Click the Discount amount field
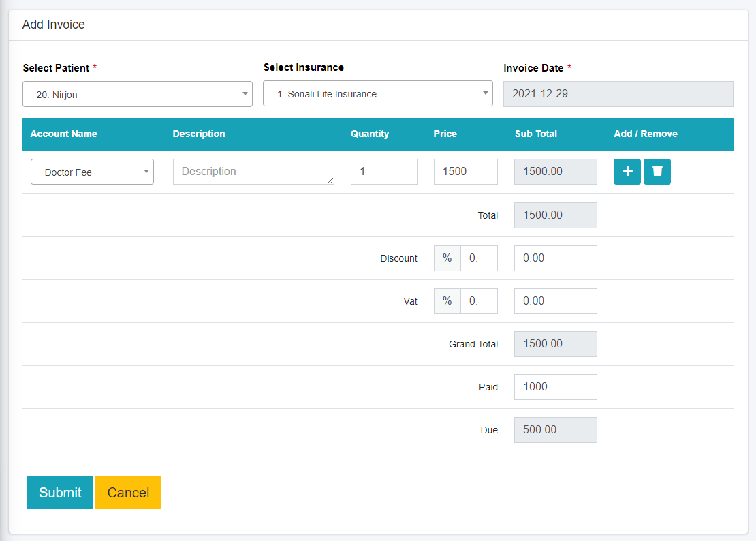 [x=555, y=258]
